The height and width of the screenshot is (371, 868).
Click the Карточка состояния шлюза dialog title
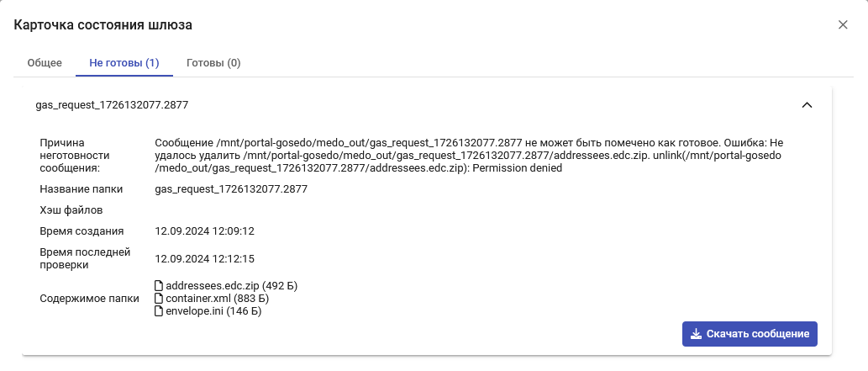103,25
